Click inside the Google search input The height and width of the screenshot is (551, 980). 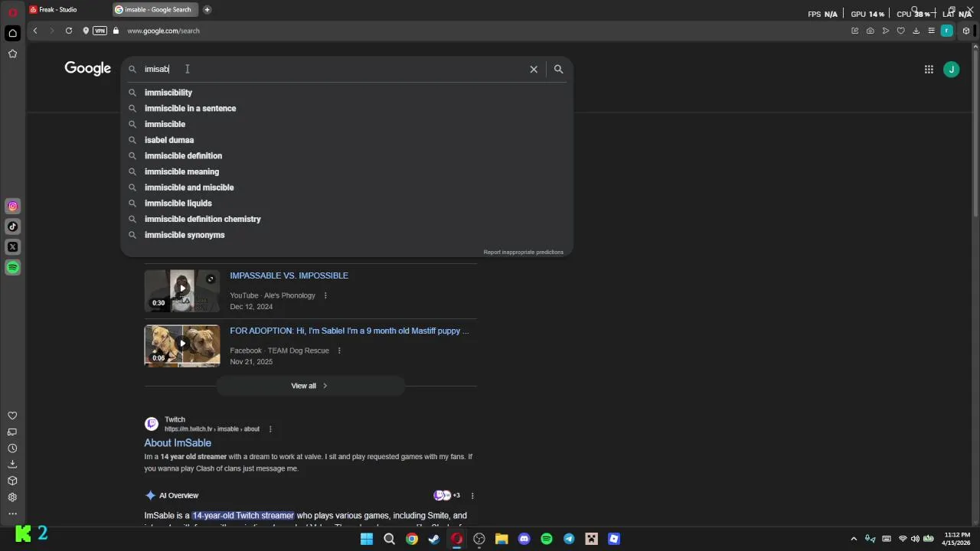click(333, 69)
